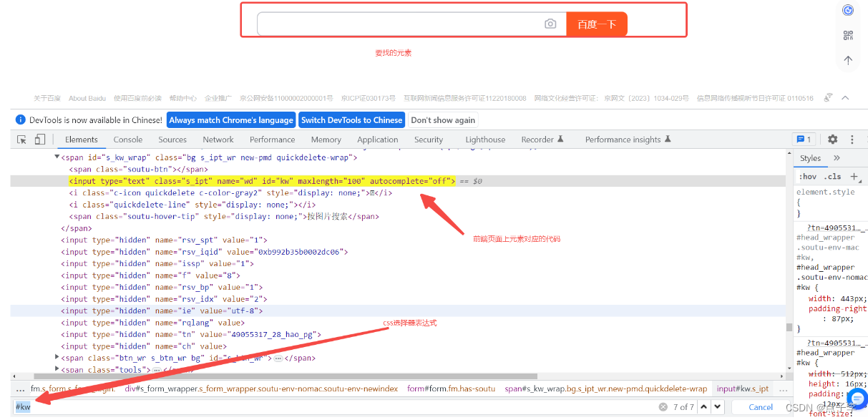The height and width of the screenshot is (420, 868).
Task: Open the 企业推广 footer link
Action: coord(218,98)
